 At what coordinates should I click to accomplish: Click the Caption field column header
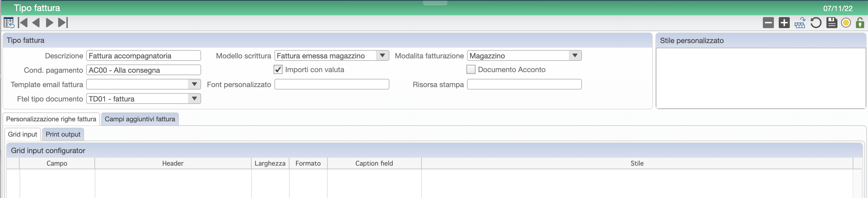(374, 163)
